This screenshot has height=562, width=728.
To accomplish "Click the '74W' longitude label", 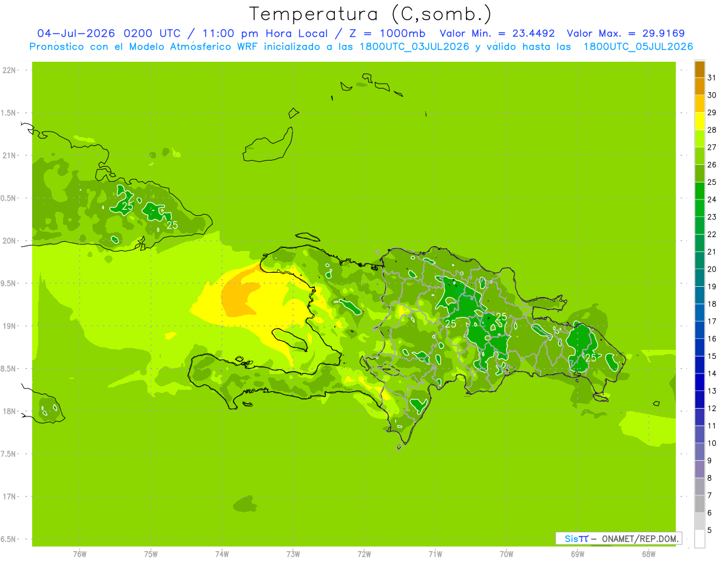I will pos(222,554).
